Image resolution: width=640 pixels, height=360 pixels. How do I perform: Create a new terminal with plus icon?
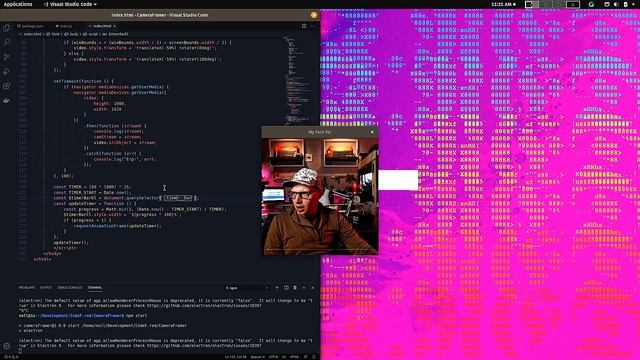click(277, 288)
